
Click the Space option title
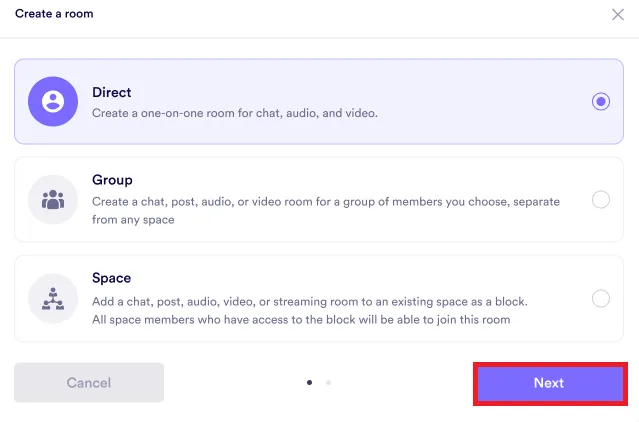point(111,278)
